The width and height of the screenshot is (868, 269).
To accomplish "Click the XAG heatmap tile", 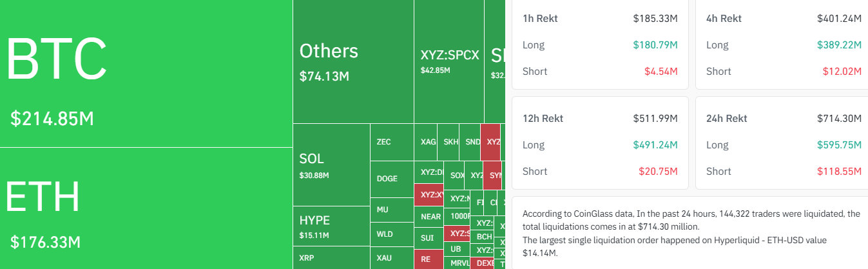I will click(425, 142).
